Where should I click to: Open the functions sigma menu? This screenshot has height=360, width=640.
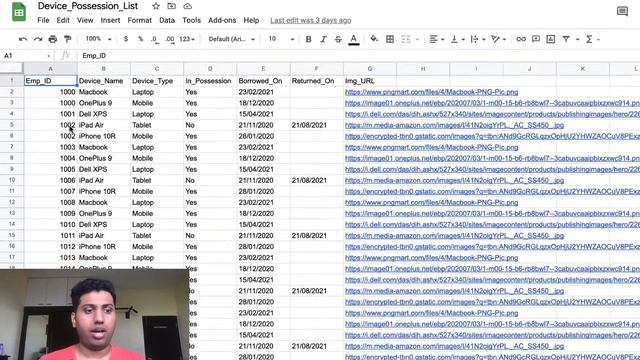click(589, 39)
